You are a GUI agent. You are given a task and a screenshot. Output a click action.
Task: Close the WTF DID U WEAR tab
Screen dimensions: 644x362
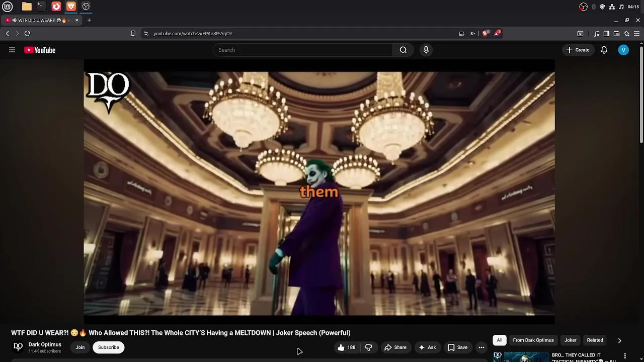click(77, 20)
